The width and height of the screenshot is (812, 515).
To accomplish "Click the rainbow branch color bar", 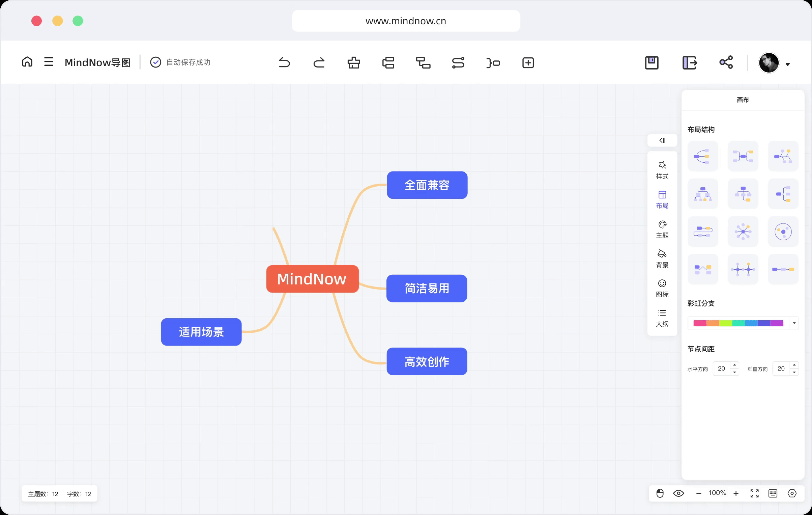I will pyautogui.click(x=738, y=323).
